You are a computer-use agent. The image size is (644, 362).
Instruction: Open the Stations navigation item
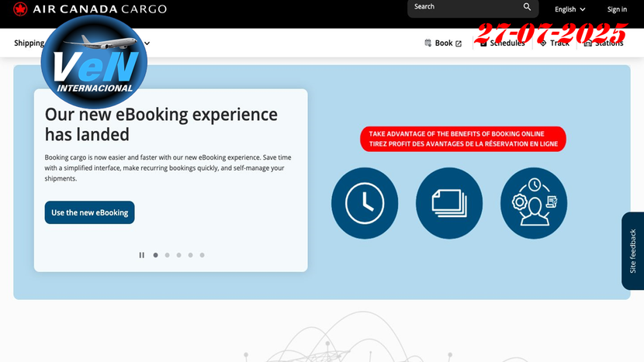tap(604, 43)
